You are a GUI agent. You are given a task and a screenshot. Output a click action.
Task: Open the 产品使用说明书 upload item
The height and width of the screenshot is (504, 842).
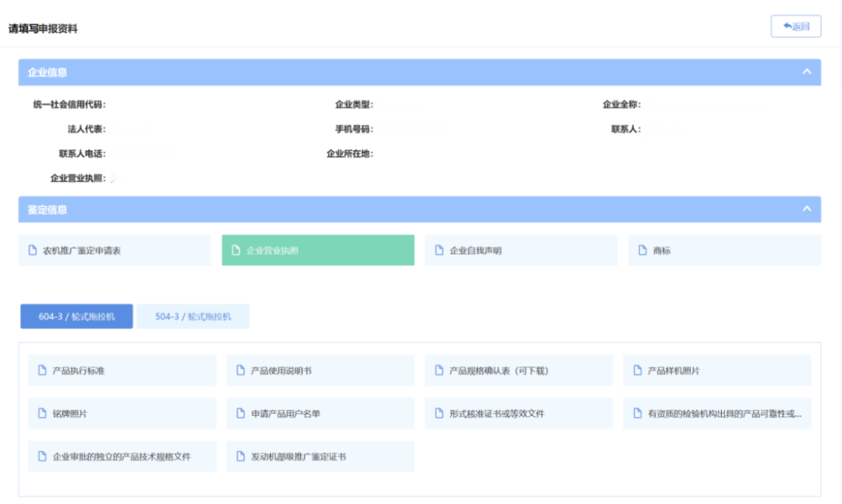[x=320, y=371]
